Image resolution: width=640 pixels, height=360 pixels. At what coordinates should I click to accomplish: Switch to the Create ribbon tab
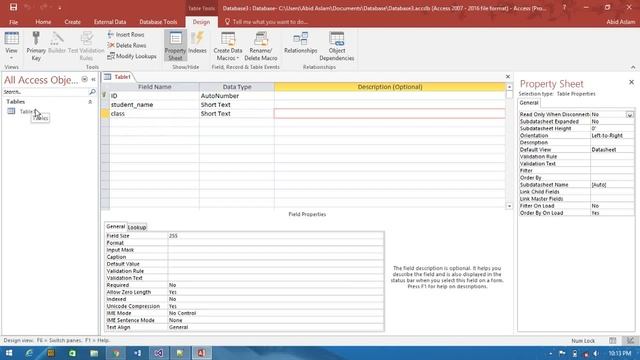pos(72,22)
